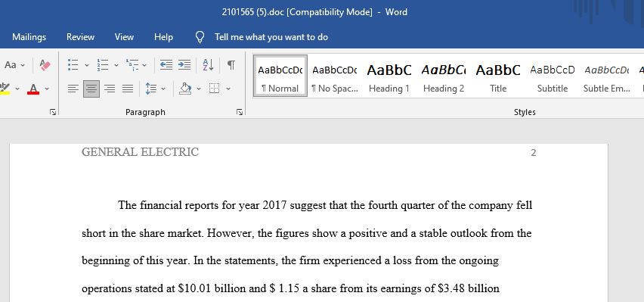Open the Review tab
644x302 pixels.
80,37
